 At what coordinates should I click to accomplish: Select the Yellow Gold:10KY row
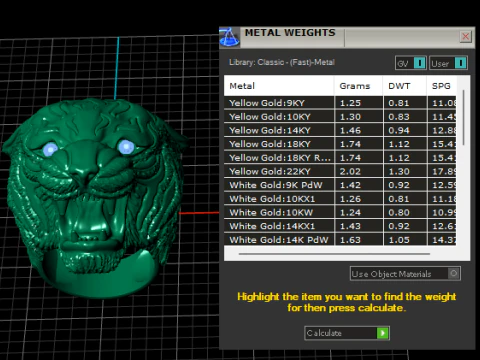(x=340, y=117)
